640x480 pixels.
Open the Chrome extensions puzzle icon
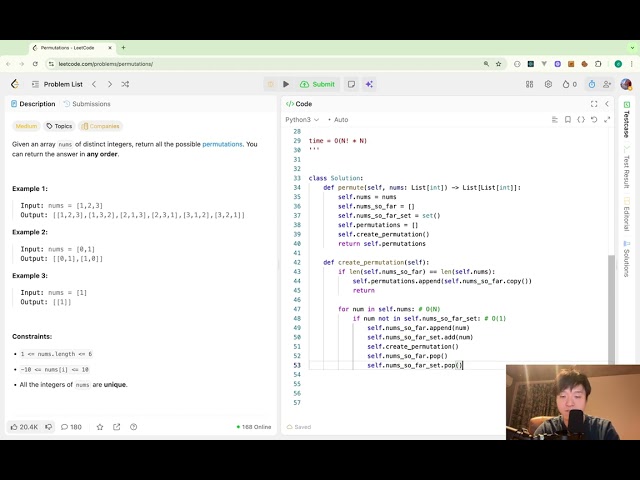click(x=598, y=64)
